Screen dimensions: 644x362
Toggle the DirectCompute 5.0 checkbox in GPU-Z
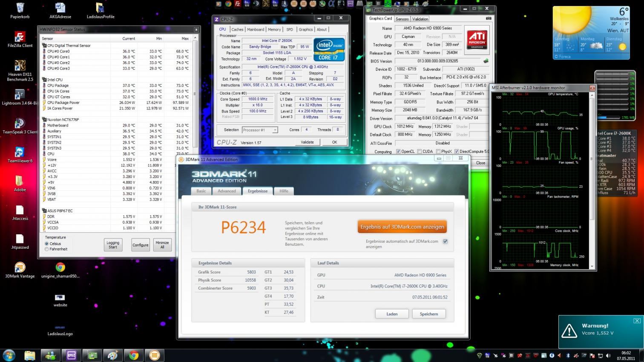[x=457, y=151]
